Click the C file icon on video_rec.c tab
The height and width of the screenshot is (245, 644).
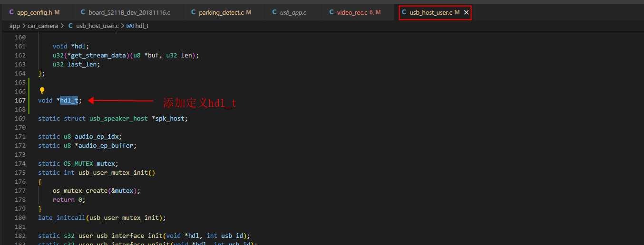332,12
